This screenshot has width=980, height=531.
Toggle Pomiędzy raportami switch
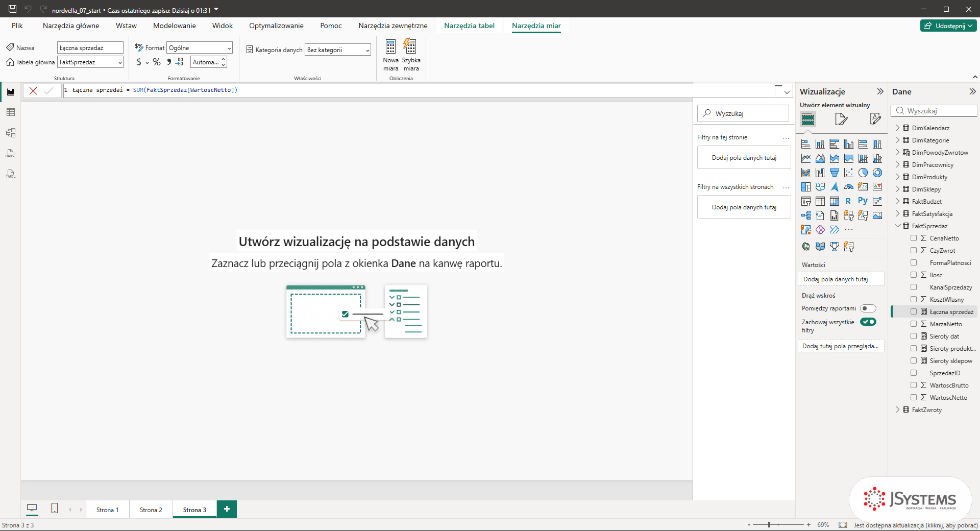point(868,308)
